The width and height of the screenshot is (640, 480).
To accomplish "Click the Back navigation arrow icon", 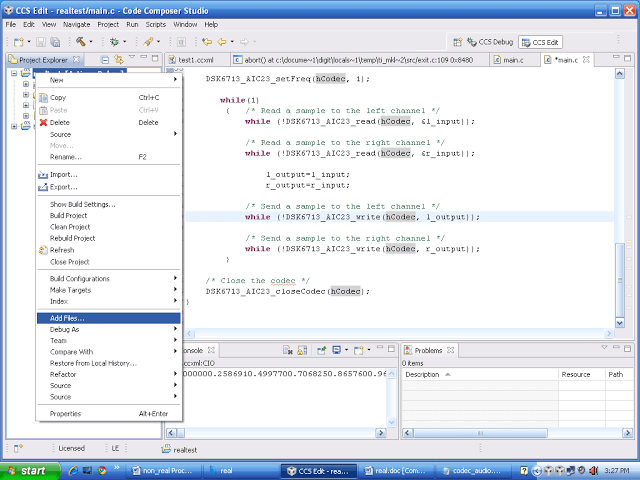I will click(x=222, y=42).
